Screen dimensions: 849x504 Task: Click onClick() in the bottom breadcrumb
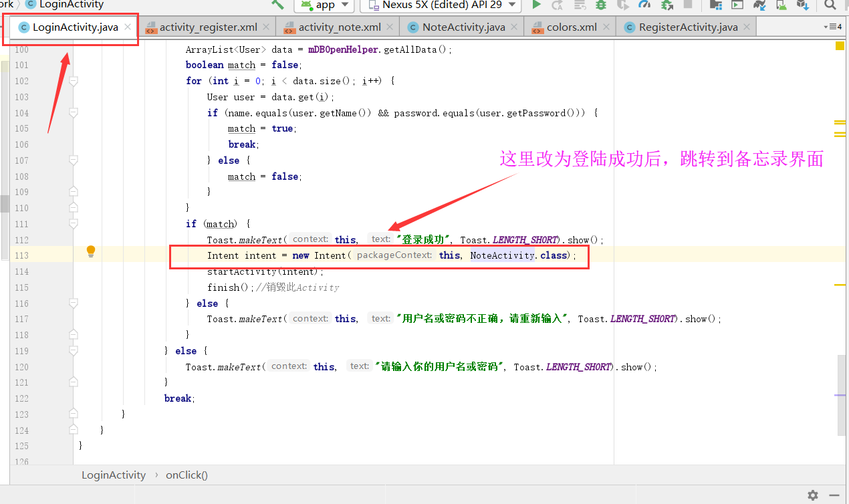187,475
